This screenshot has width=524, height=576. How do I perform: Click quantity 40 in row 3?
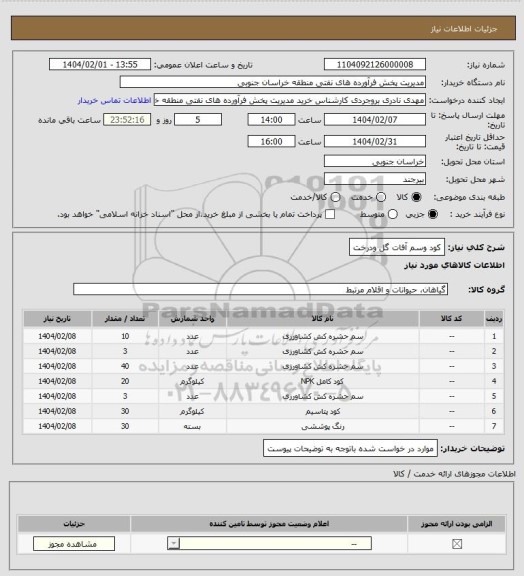coord(125,366)
